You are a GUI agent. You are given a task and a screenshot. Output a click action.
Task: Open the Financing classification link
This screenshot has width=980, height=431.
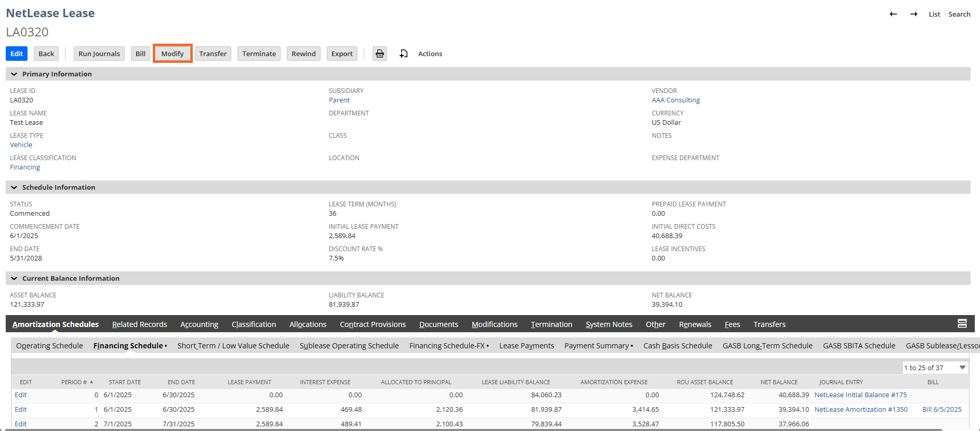click(x=25, y=167)
